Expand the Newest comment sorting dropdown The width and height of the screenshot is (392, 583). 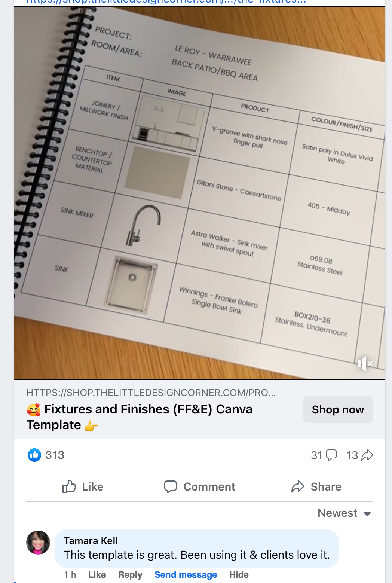tap(344, 513)
